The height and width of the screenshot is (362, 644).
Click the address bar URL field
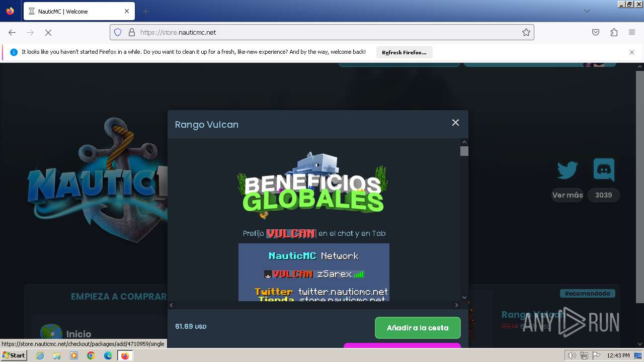point(322,32)
